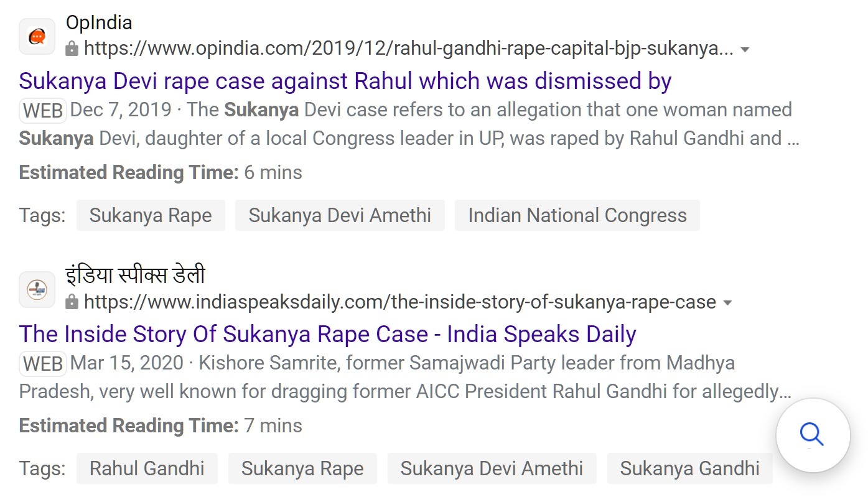Select the "Indian National Congress" tag

(x=577, y=215)
